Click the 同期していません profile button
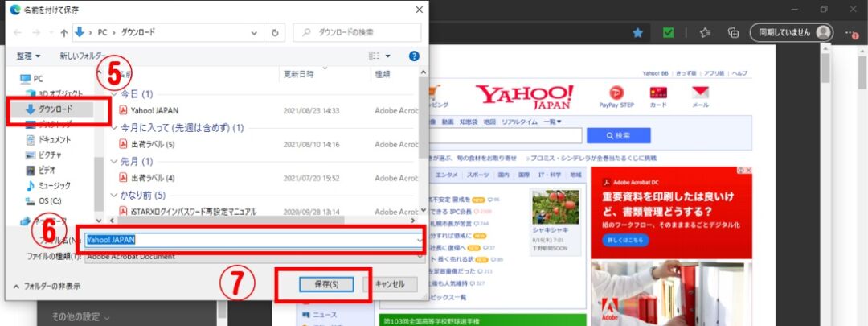The height and width of the screenshot is (326, 868). tap(792, 33)
